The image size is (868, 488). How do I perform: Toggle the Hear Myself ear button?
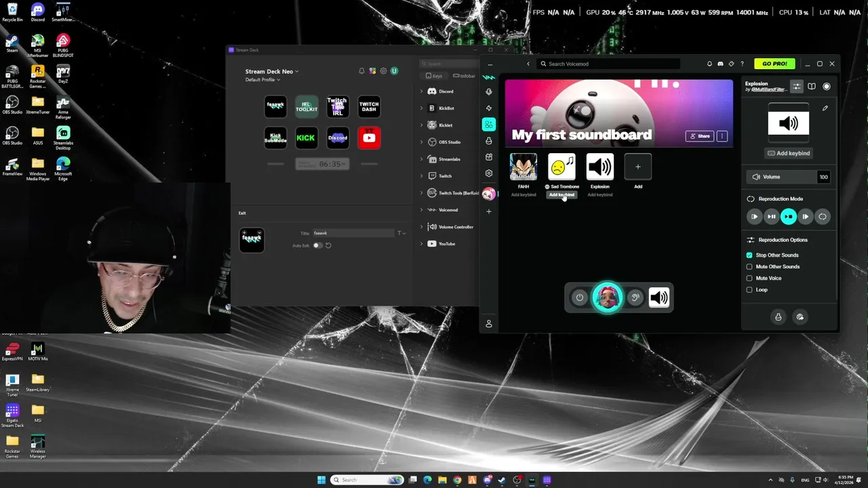[x=635, y=298]
